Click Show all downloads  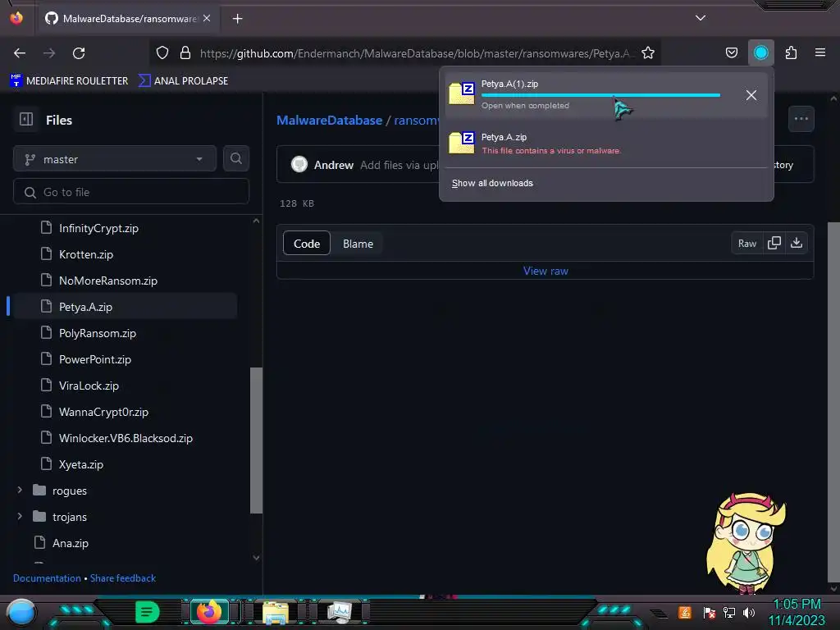[x=492, y=183]
